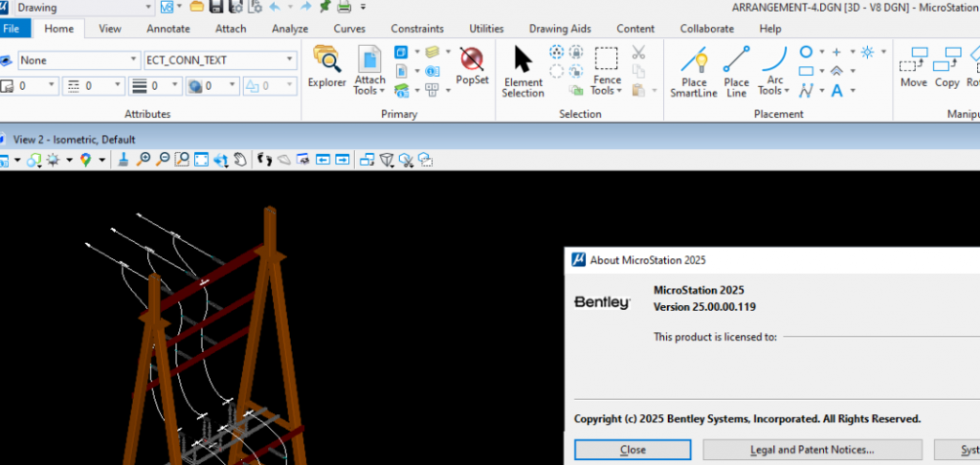Open the active color picker dropdown
Image resolution: width=980 pixels, height=465 pixels.
[x=51, y=86]
